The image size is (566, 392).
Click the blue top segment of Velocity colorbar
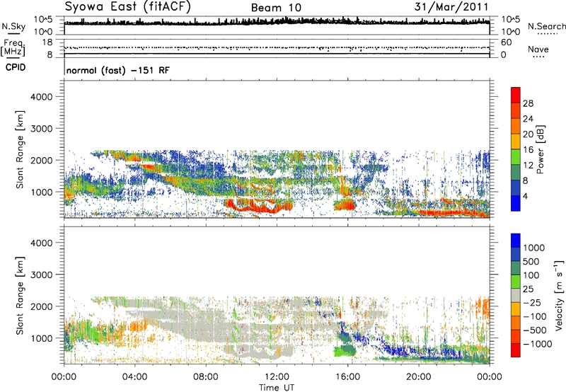[516, 241]
